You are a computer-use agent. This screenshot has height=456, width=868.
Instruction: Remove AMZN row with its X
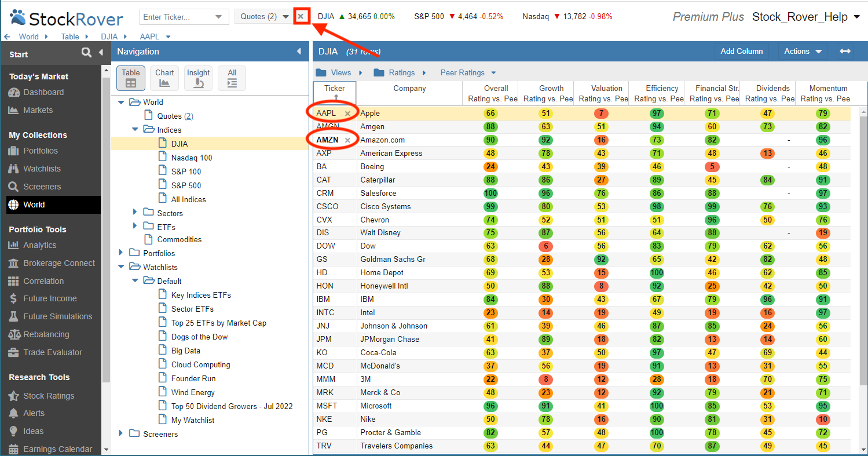pos(347,140)
